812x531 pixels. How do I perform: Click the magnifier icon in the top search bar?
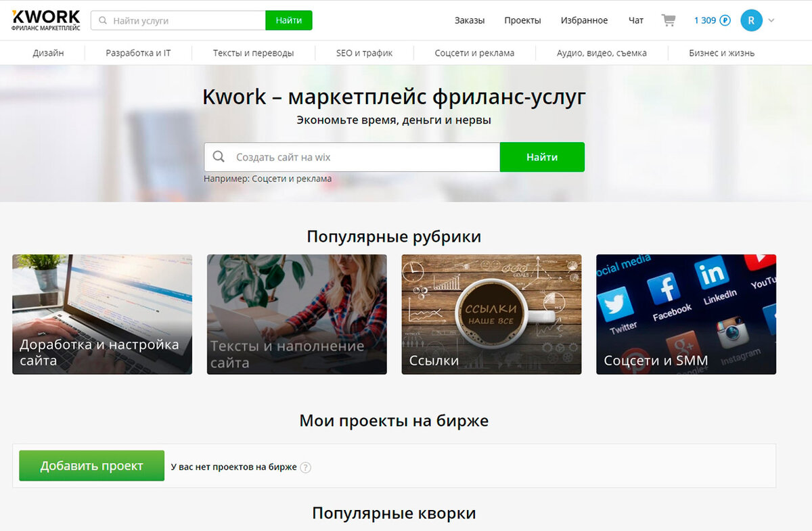point(103,20)
